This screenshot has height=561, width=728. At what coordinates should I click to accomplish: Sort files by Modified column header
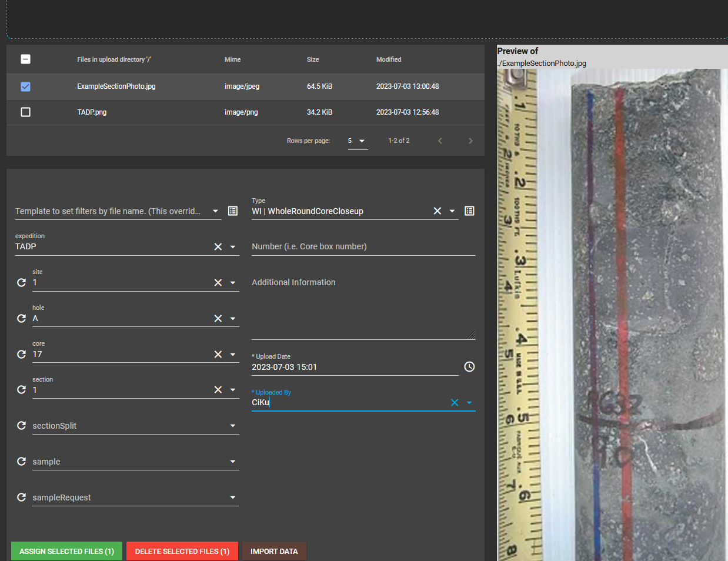(389, 60)
